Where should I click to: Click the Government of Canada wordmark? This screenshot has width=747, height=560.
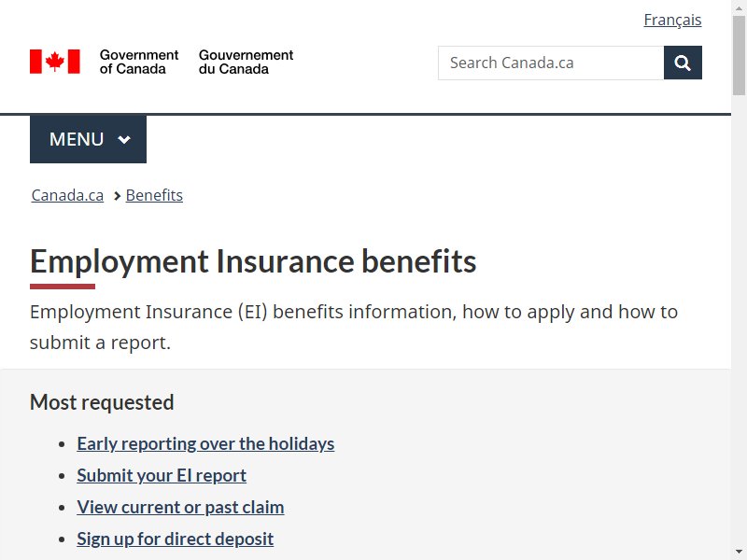(x=138, y=62)
